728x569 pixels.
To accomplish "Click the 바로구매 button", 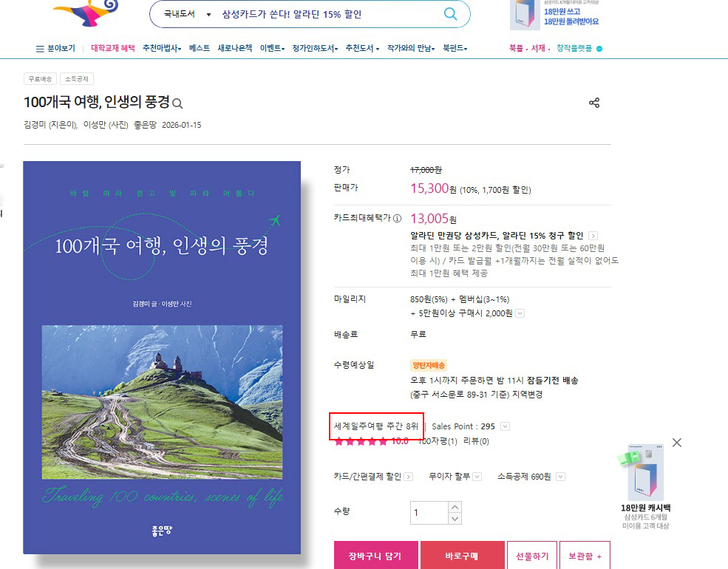I will [x=462, y=556].
